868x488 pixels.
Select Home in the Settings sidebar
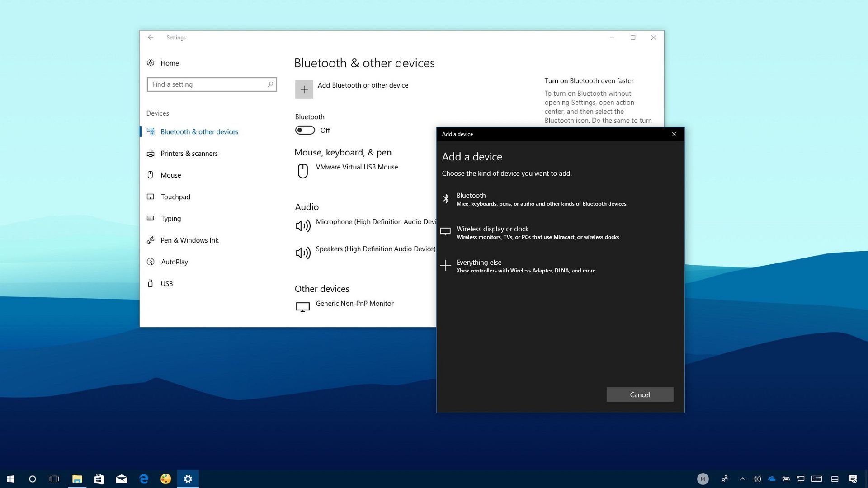170,63
